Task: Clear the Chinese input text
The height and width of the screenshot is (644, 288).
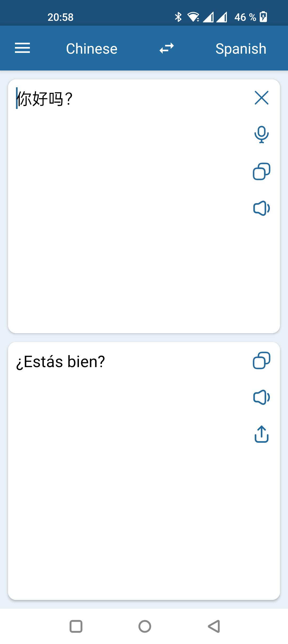Action: click(261, 98)
